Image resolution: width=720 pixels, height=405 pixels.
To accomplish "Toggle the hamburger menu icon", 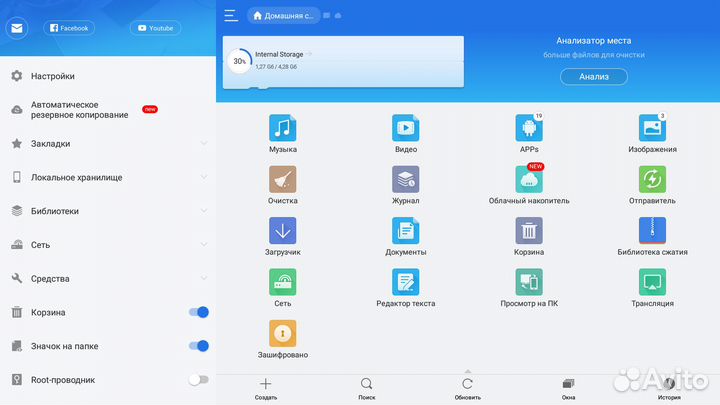I will coord(231,16).
